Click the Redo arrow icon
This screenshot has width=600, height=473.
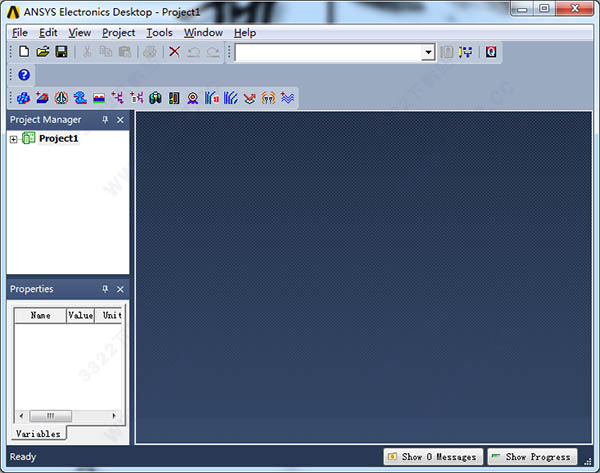pos(213,52)
